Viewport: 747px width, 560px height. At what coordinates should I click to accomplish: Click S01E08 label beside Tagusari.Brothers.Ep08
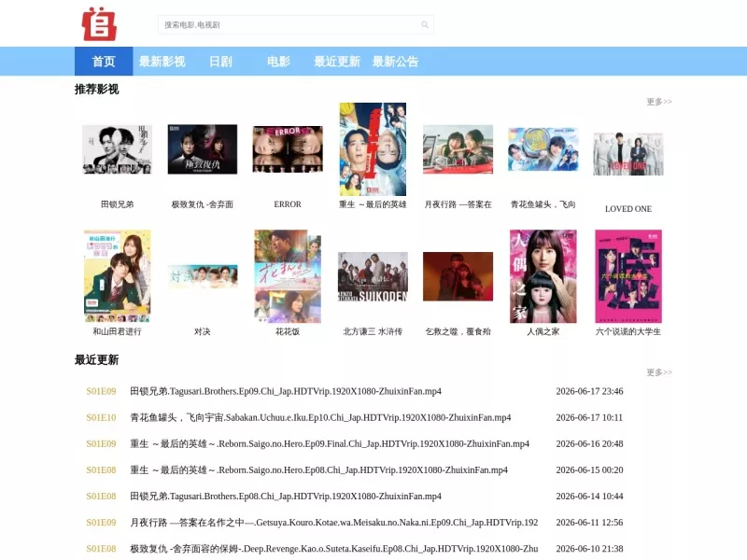(x=101, y=497)
